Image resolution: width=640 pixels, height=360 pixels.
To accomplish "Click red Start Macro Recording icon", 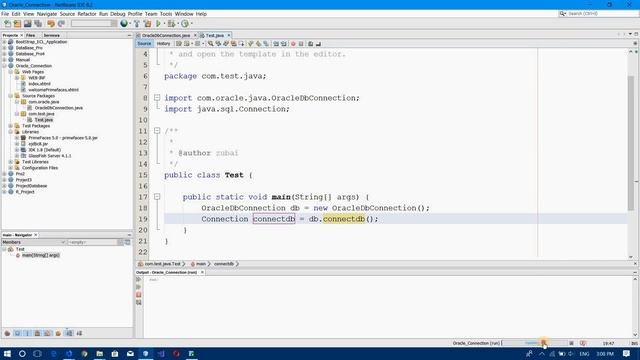I will 293,44.
